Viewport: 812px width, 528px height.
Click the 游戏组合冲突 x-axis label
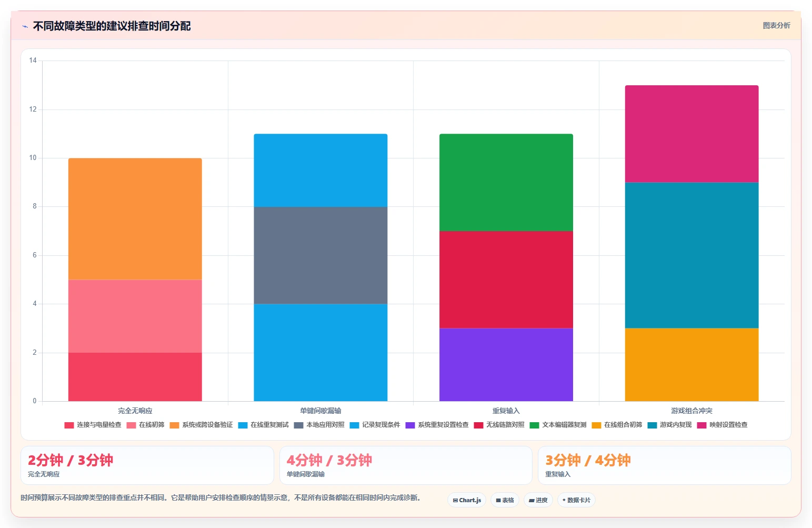click(x=691, y=411)
